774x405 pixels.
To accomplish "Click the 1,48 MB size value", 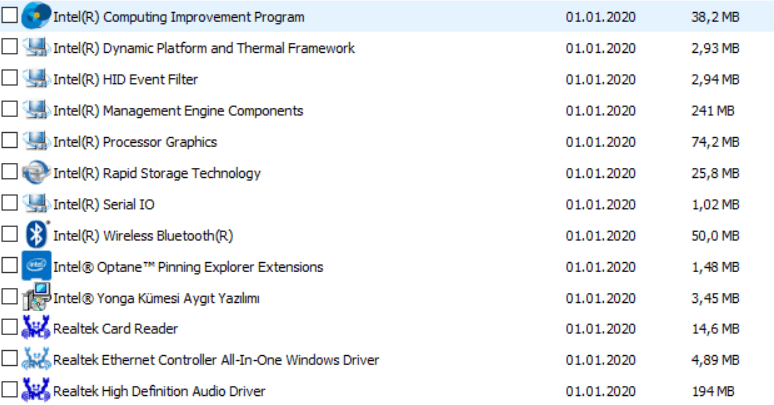I will click(x=715, y=267).
